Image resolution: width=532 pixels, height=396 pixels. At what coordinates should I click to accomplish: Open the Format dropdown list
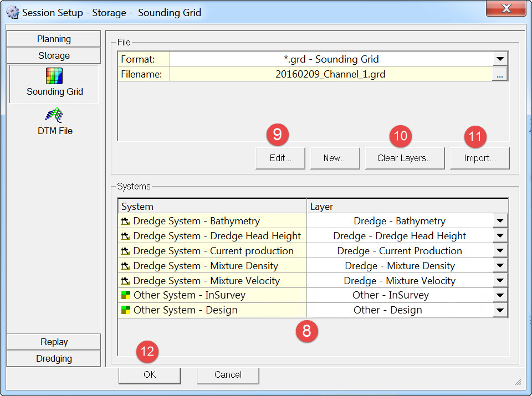pyautogui.click(x=500, y=59)
